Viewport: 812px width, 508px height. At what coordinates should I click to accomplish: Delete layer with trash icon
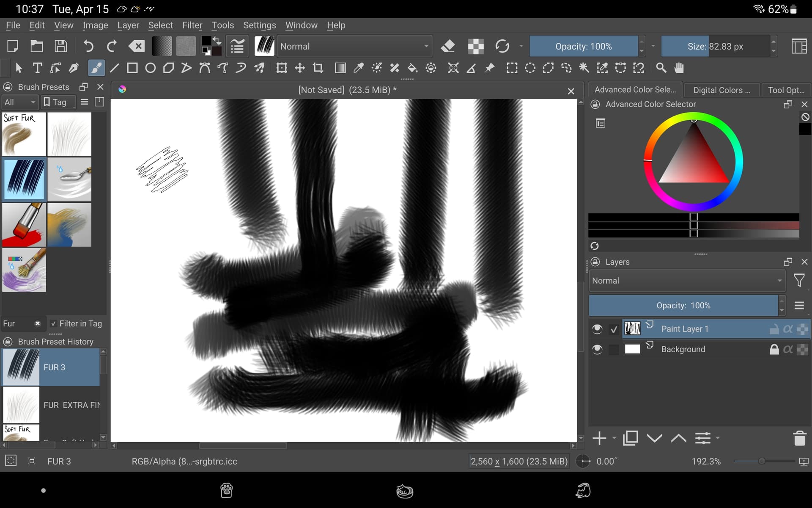pos(799,438)
